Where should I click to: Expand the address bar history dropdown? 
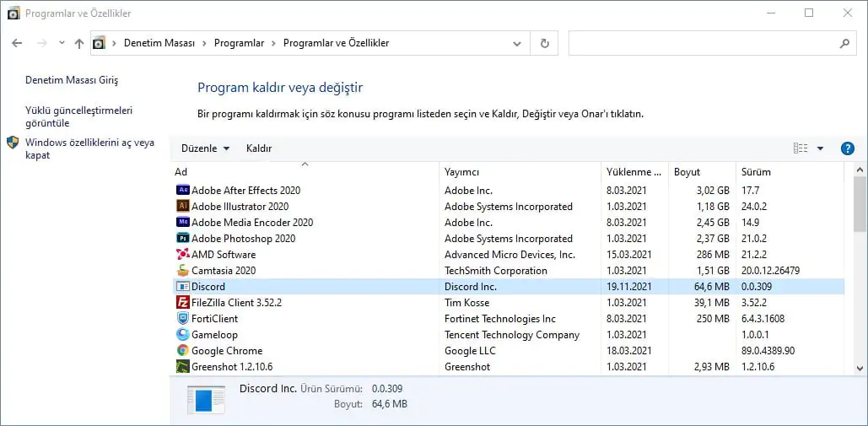pyautogui.click(x=517, y=43)
